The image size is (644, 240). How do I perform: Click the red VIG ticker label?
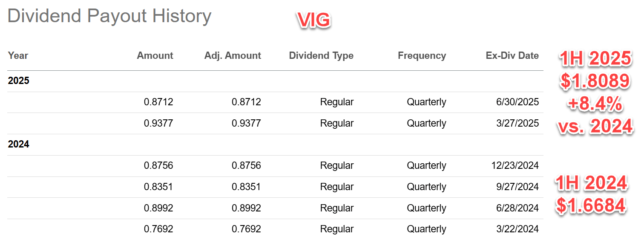[x=314, y=20]
